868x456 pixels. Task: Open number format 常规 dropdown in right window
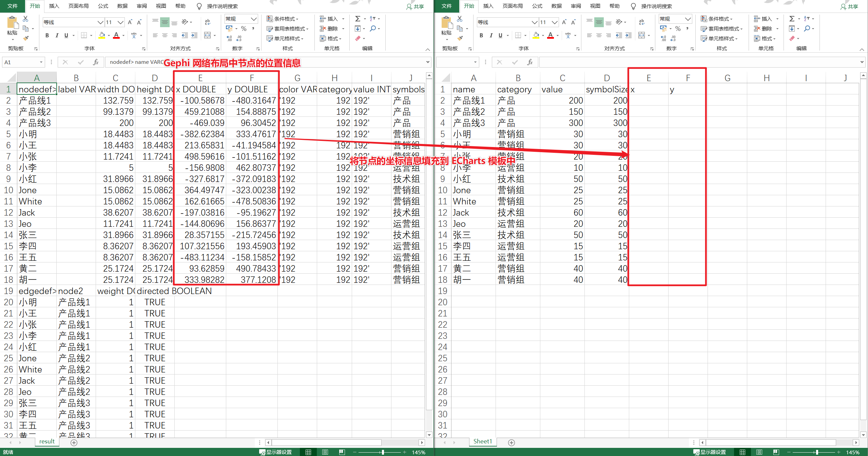688,19
